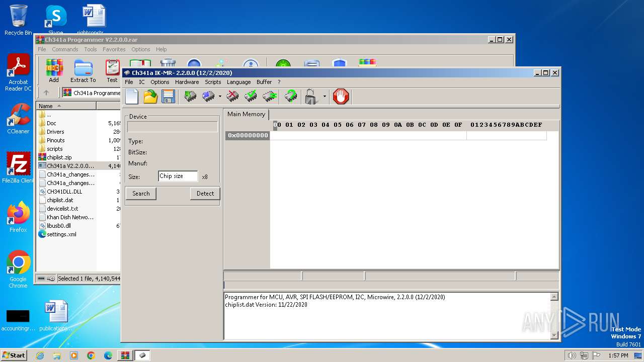Image resolution: width=644 pixels, height=362 pixels.
Task: Open the IC menu
Action: 141,82
